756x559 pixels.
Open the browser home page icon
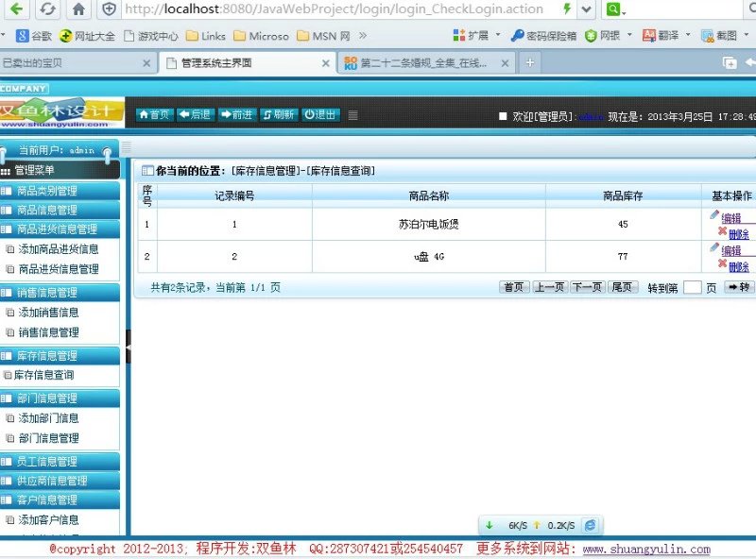78,8
